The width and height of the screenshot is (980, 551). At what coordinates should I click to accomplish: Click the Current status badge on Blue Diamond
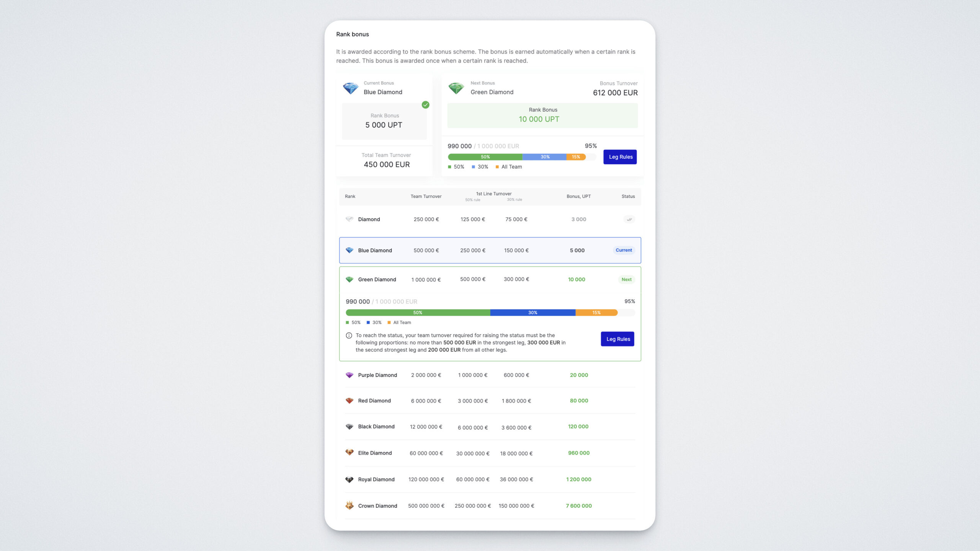[x=624, y=250]
